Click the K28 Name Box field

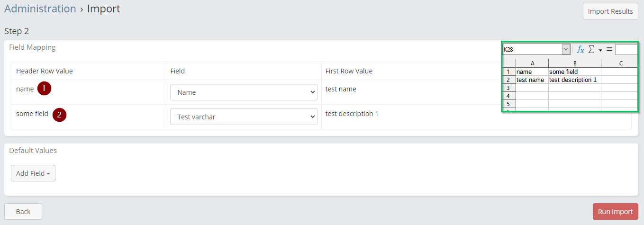click(532, 49)
